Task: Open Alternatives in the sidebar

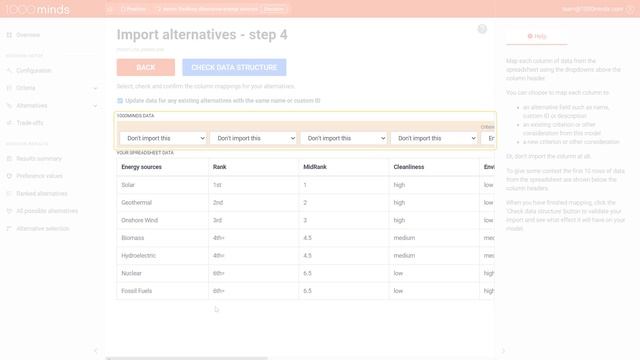Action: click(31, 106)
